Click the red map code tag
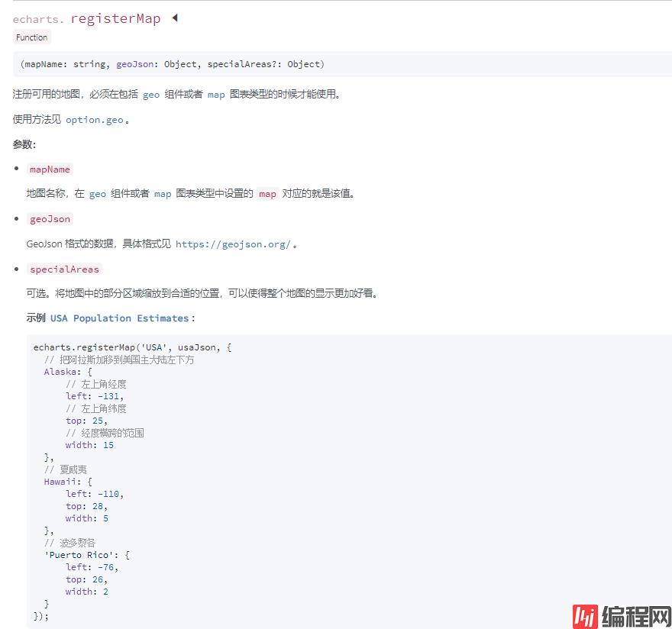The width and height of the screenshot is (672, 629). coord(267,194)
